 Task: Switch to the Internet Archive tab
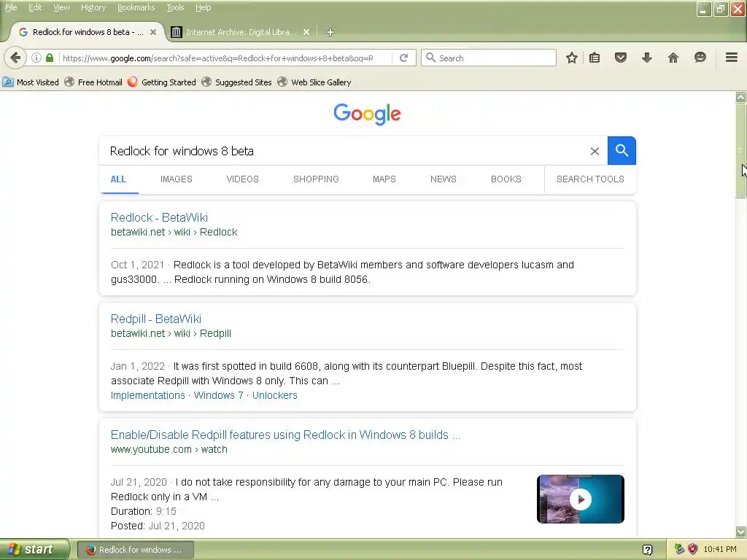pos(241,32)
